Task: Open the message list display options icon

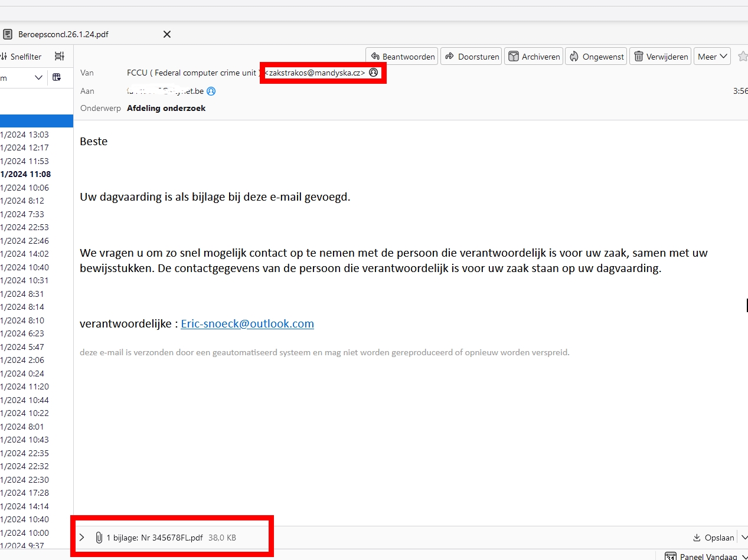Action: point(59,57)
